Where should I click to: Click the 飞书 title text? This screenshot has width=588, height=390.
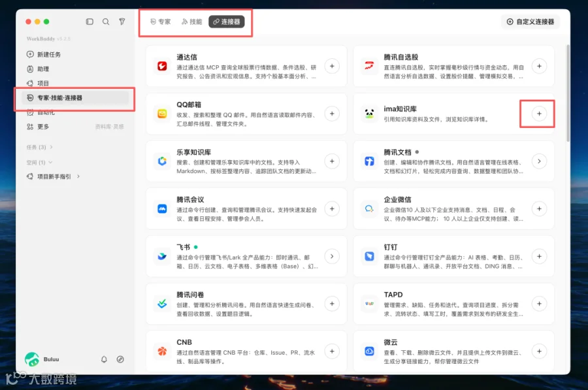pyautogui.click(x=184, y=247)
